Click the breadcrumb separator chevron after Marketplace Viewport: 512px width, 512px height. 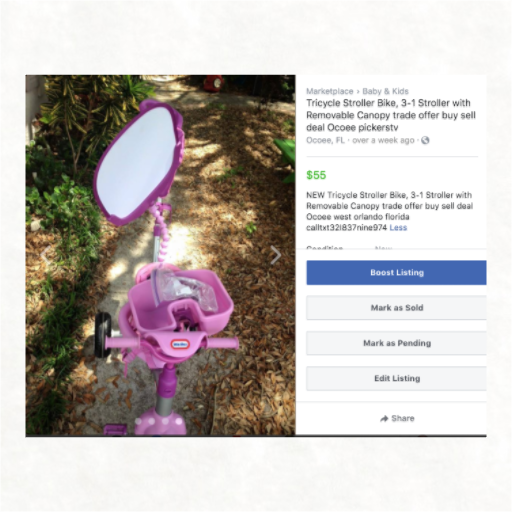pos(358,92)
